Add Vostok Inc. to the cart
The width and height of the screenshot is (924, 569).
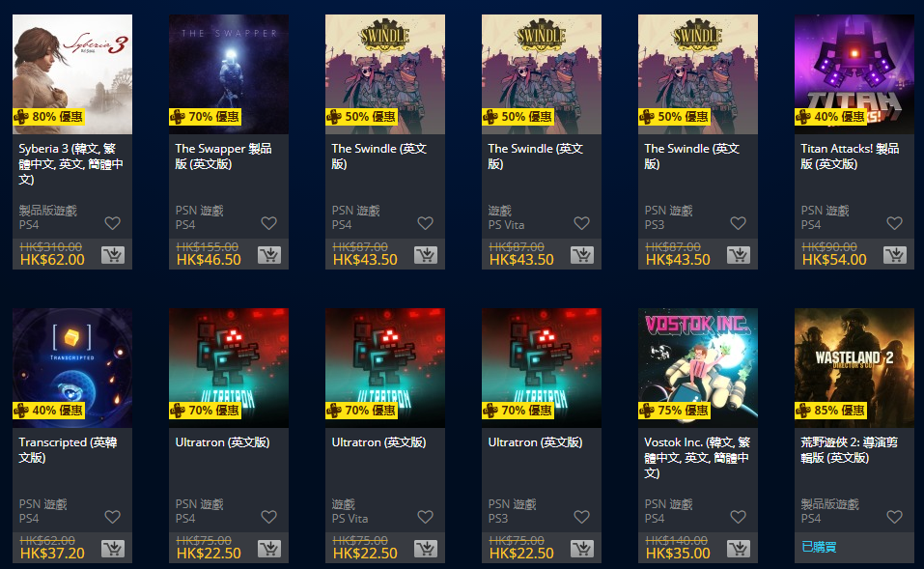[739, 549]
